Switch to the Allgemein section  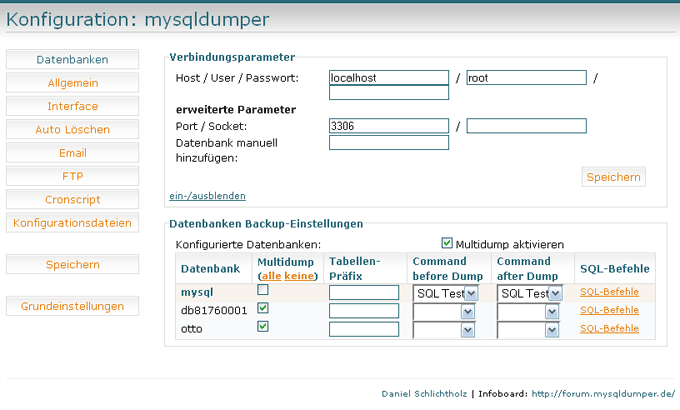72,83
